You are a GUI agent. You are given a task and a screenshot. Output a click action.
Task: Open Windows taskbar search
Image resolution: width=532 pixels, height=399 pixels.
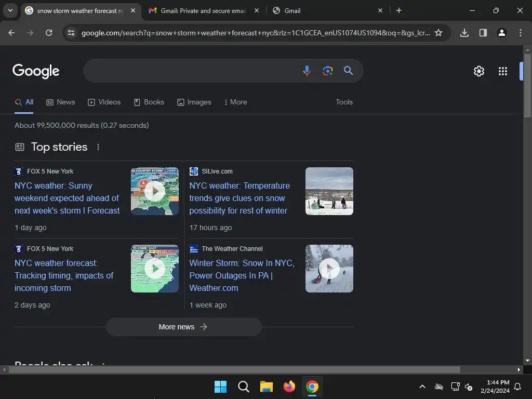(243, 387)
